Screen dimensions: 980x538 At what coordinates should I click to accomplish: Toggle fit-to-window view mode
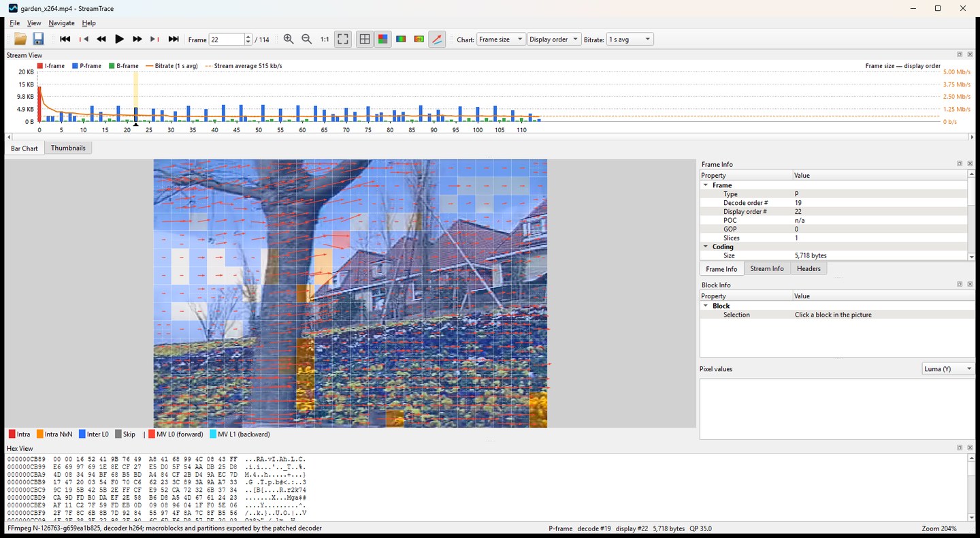[343, 39]
